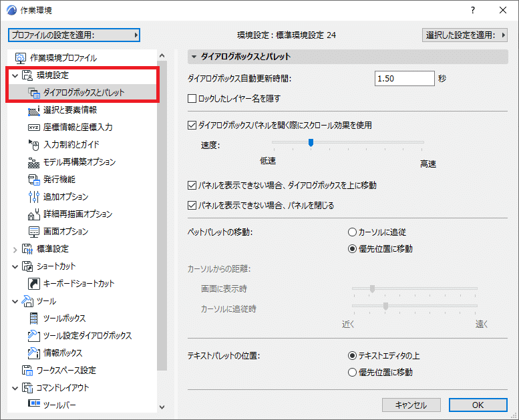Click the ツール設定ダイアログボックス icon

coord(34,336)
